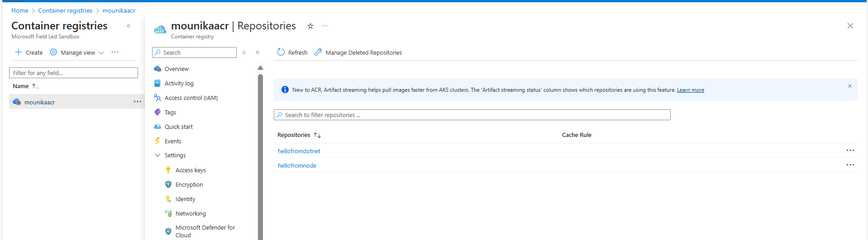
Task: Open the Learn more link
Action: click(x=690, y=90)
